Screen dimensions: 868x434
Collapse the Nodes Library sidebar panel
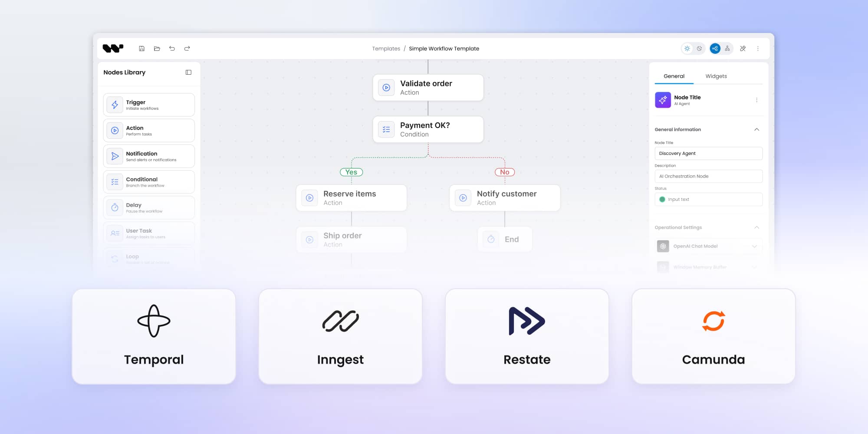coord(188,72)
